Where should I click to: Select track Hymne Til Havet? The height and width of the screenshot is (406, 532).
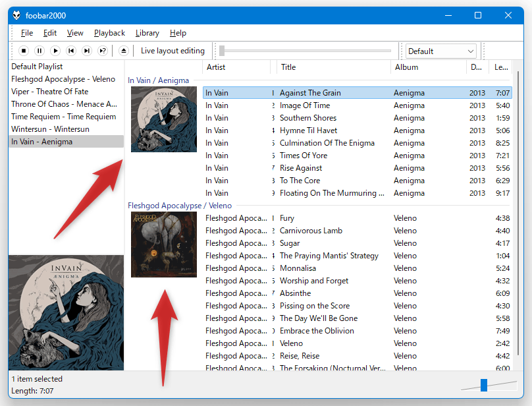[358, 130]
